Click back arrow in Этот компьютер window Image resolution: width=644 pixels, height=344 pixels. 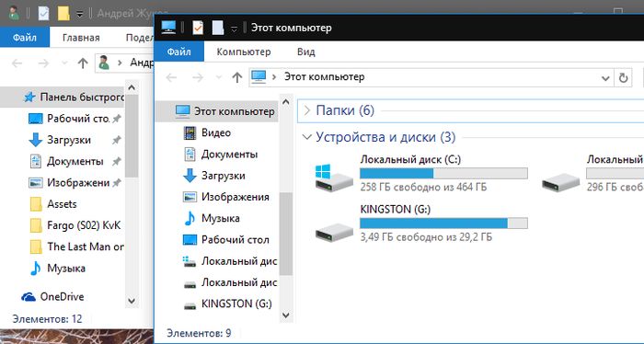172,77
